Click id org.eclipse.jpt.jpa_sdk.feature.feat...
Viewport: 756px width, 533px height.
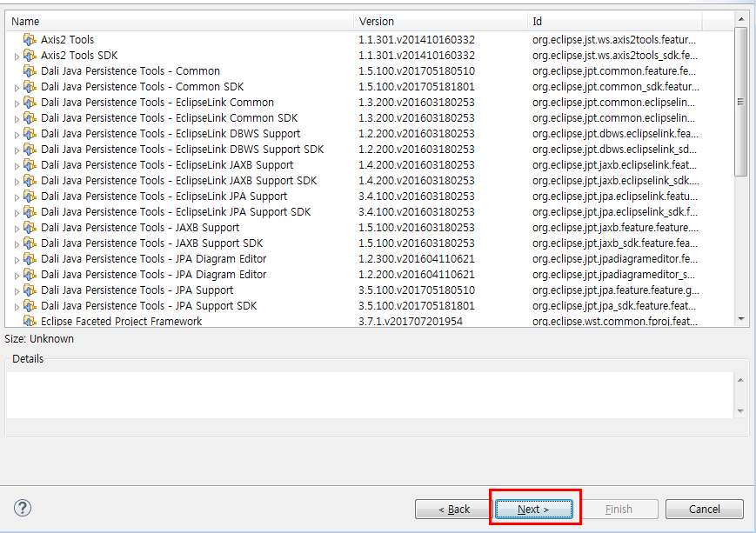614,306
